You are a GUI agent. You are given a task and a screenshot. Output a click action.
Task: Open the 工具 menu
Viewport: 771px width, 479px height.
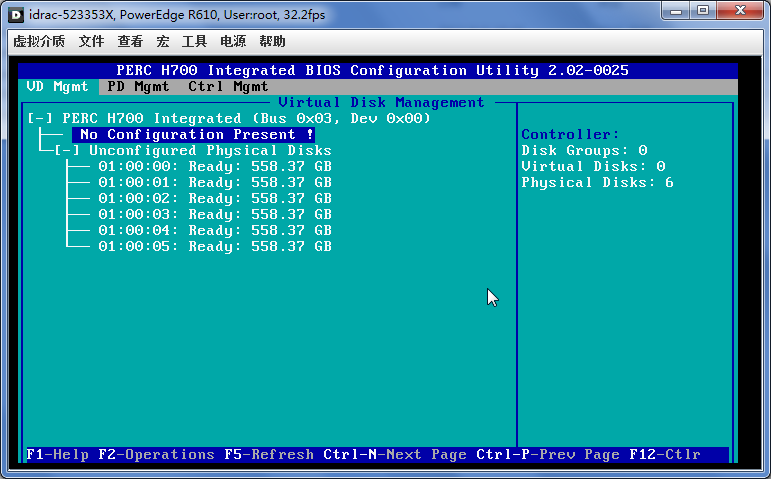tap(194, 41)
